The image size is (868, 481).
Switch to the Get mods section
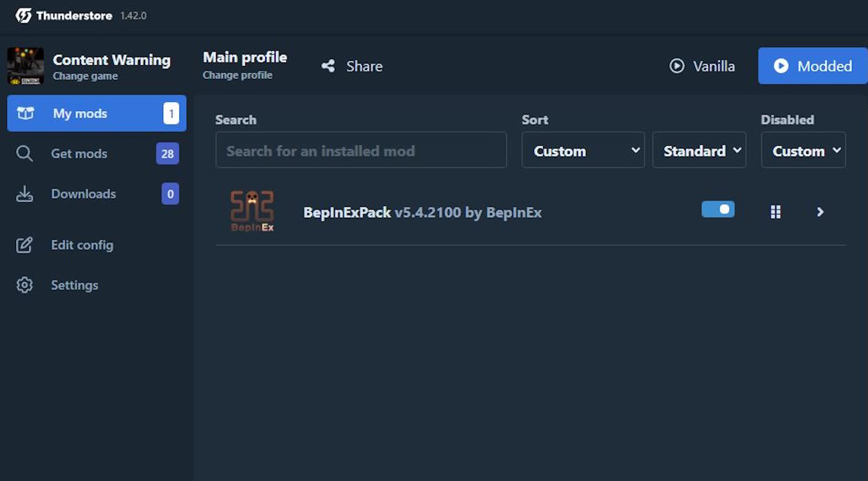(78, 153)
